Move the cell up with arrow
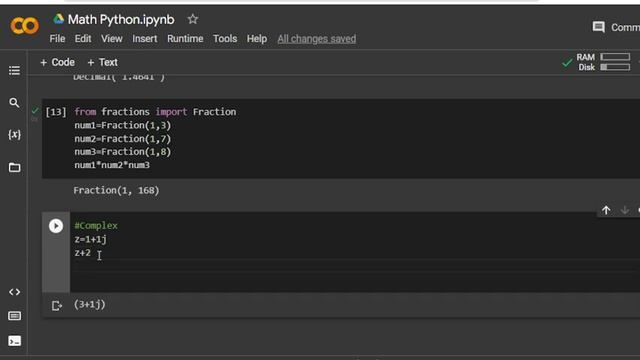 coord(606,210)
